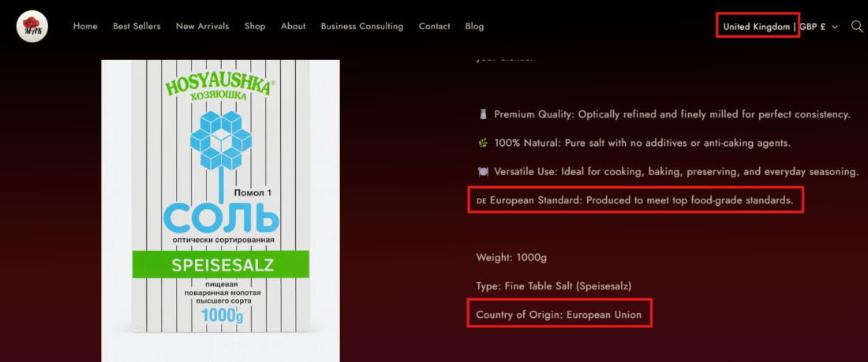Viewport: 868px width, 362px height.
Task: Select 'Country of Origin: European Union' text
Action: tap(559, 315)
